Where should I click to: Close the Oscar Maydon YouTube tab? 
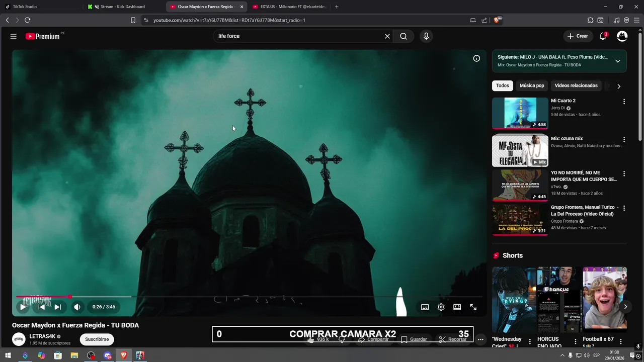(x=242, y=7)
